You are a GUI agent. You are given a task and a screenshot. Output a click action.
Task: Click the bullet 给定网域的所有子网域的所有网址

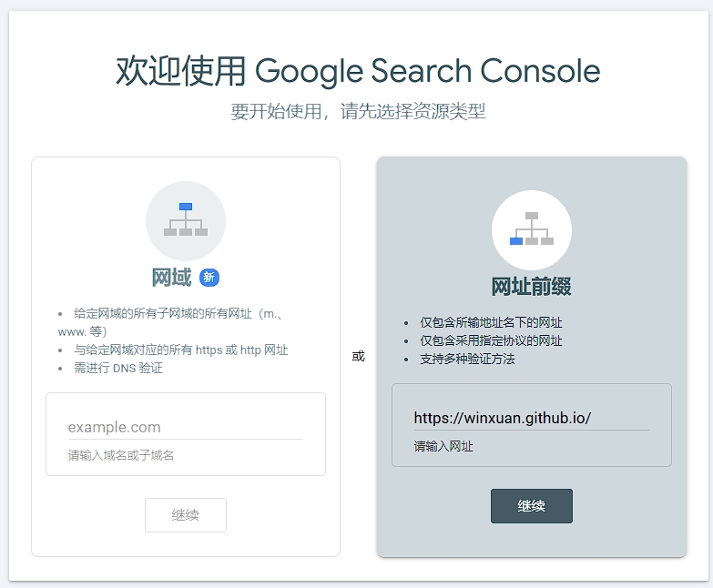coord(170,322)
